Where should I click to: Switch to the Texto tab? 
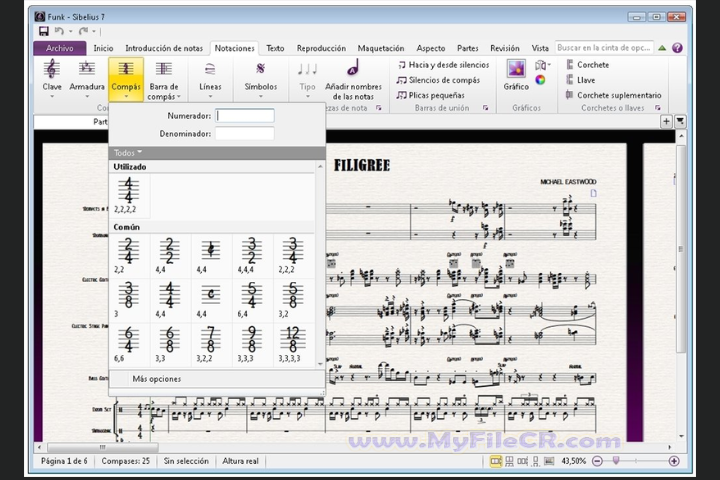(x=275, y=48)
